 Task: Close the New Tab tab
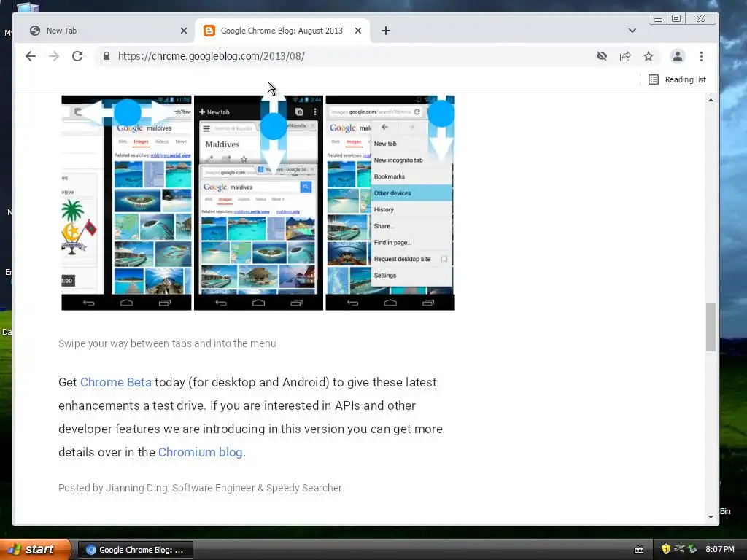point(184,31)
